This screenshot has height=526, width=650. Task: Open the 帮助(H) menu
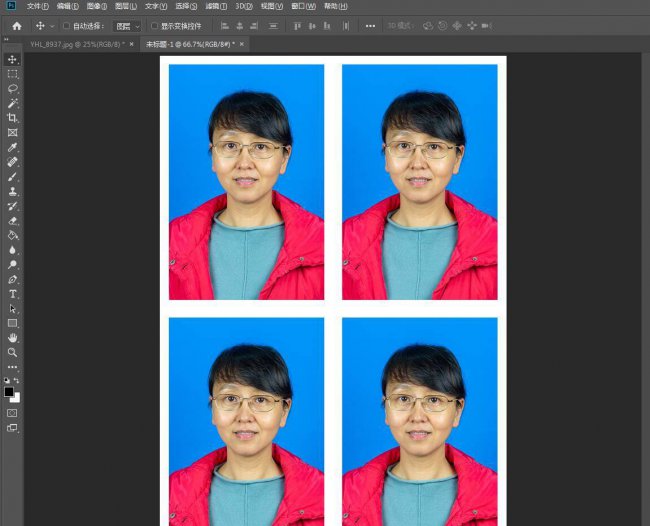[335, 6]
